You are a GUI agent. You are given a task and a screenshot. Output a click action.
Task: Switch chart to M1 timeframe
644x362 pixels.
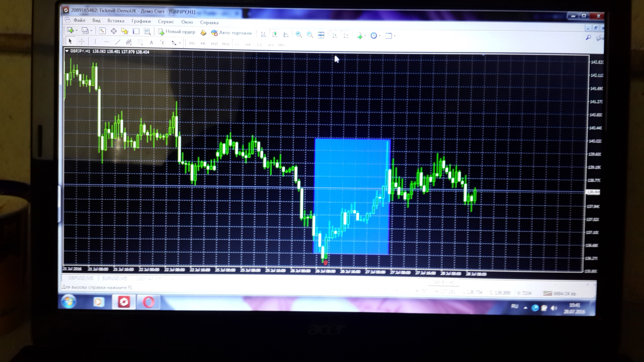[192, 43]
